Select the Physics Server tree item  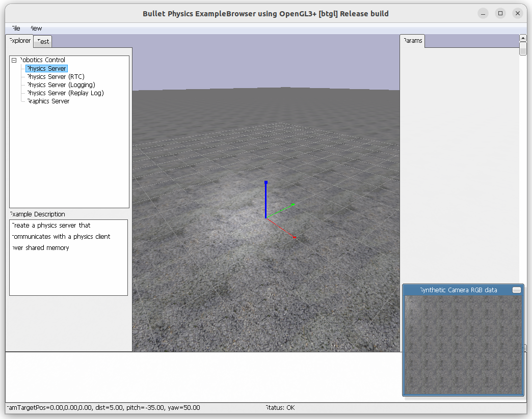point(46,69)
